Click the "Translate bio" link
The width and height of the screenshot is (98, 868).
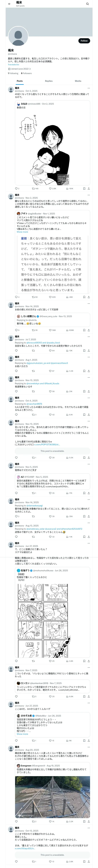pyautogui.click(x=14, y=65)
